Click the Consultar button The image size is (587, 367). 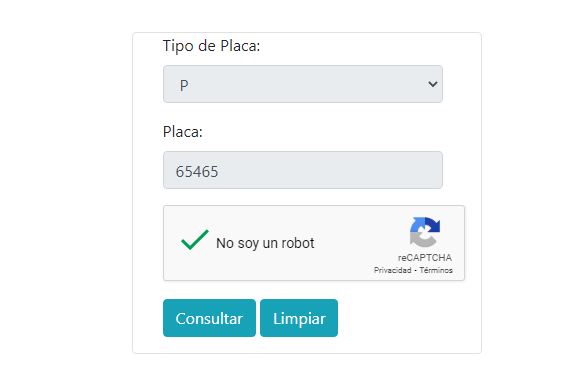click(x=209, y=318)
